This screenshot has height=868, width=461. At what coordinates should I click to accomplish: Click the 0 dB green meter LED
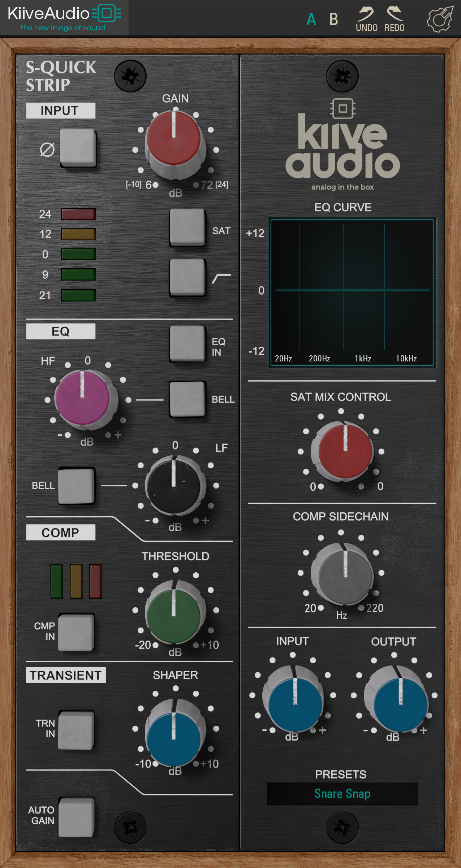tap(78, 254)
